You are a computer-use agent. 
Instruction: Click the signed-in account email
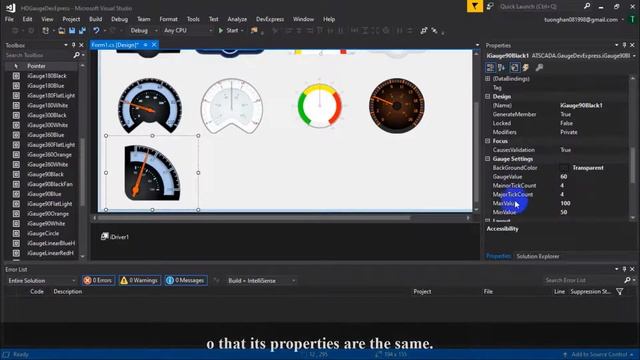point(581,20)
